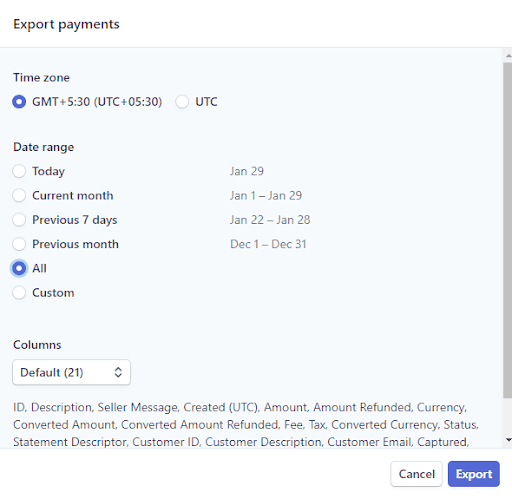Image resolution: width=512 pixels, height=499 pixels.
Task: Select the Previous 7 days radio button
Action: tap(19, 220)
